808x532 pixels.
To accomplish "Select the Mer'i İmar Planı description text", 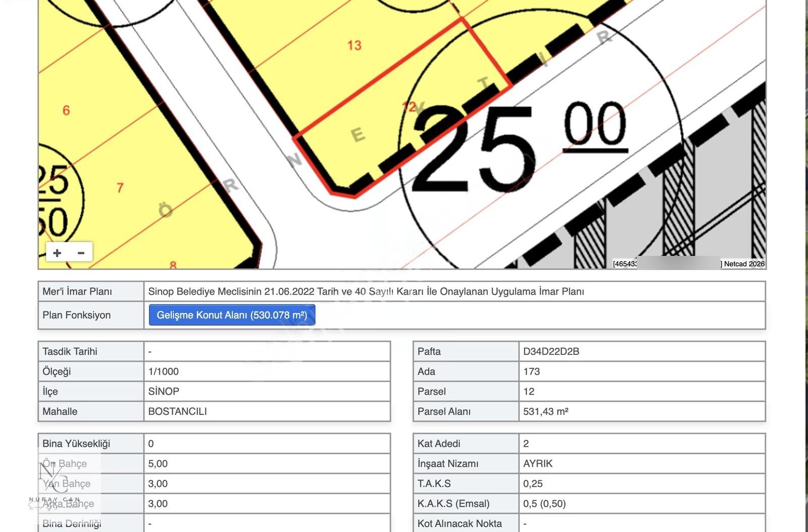I will click(x=366, y=291).
